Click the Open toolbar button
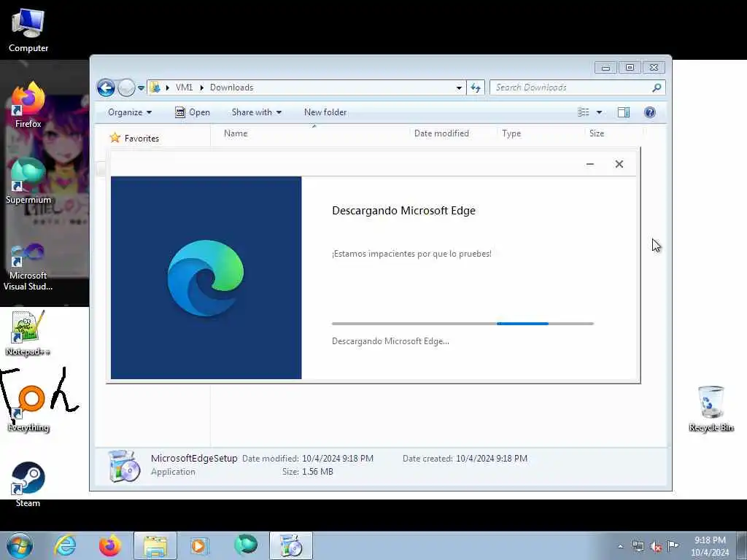 point(193,112)
